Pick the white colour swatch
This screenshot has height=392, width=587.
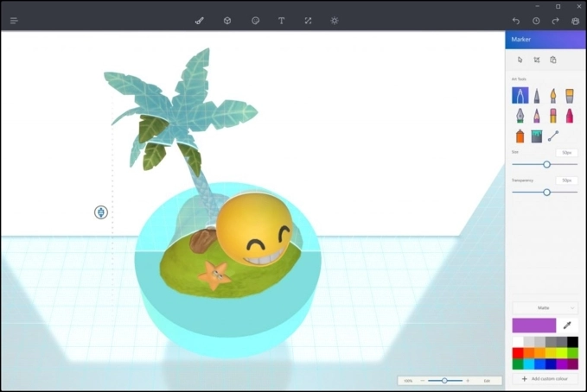tap(518, 342)
